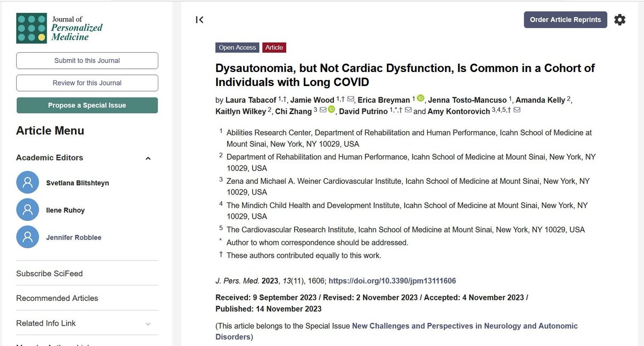Click the email icon beside Amy Kontorovich

(x=516, y=110)
